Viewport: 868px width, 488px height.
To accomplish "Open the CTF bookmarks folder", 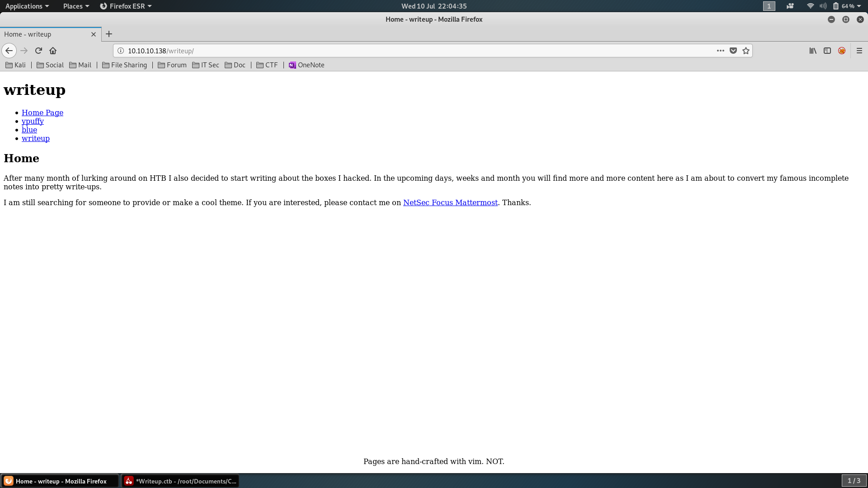I will click(267, 65).
